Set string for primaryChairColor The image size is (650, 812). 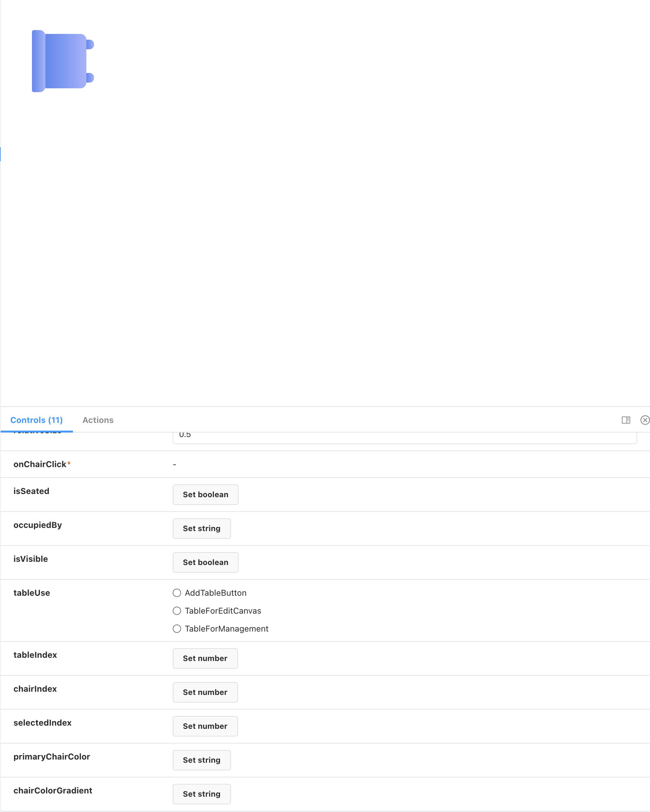(x=202, y=760)
